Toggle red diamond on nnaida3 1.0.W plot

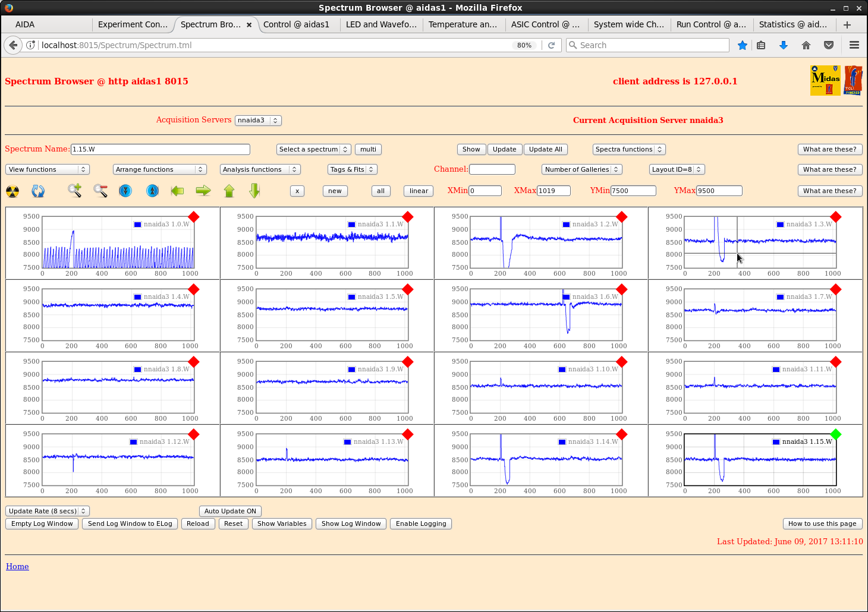tap(194, 217)
